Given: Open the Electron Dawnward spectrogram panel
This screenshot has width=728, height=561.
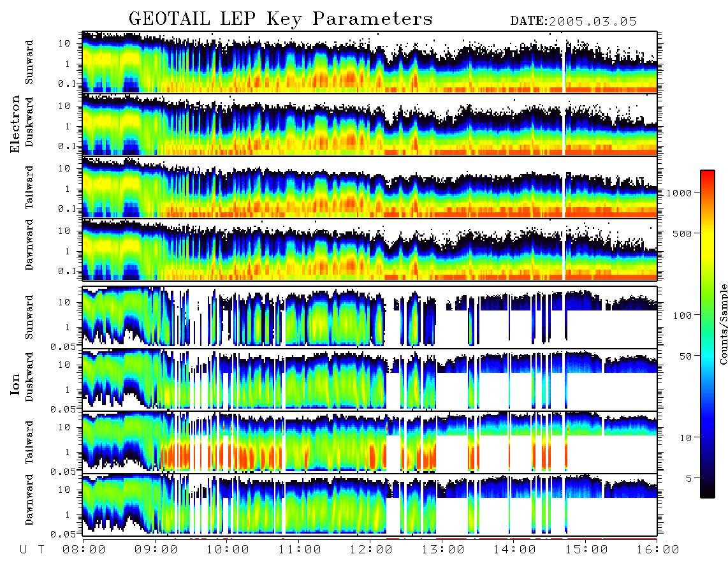Looking at the screenshot, I should coord(370,249).
